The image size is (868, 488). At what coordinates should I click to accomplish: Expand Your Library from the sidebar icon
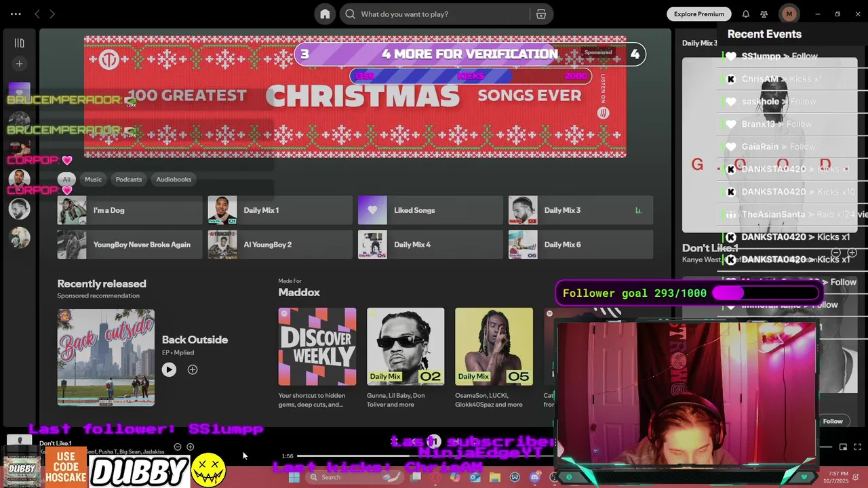(19, 43)
